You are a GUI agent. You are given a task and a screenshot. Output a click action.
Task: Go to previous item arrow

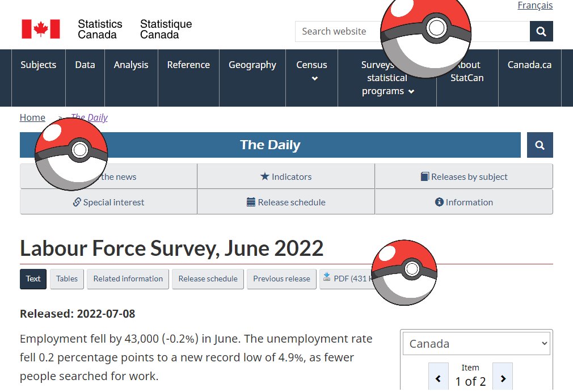coord(438,377)
